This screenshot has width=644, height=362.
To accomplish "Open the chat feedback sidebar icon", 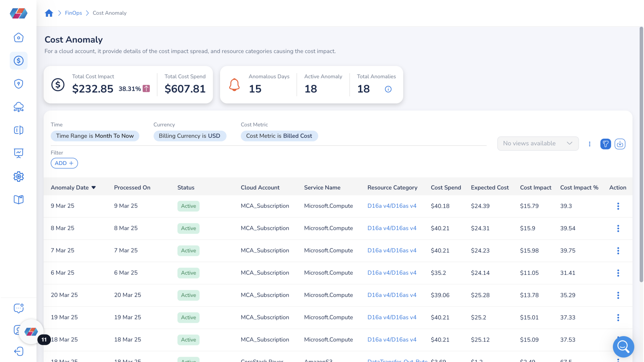I will (x=18, y=308).
